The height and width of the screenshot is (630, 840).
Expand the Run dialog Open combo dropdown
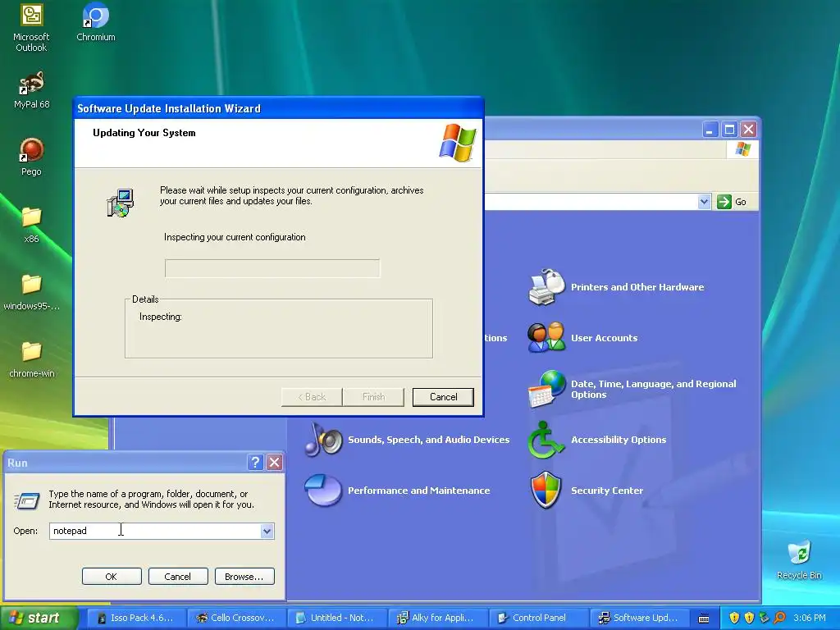click(x=267, y=531)
